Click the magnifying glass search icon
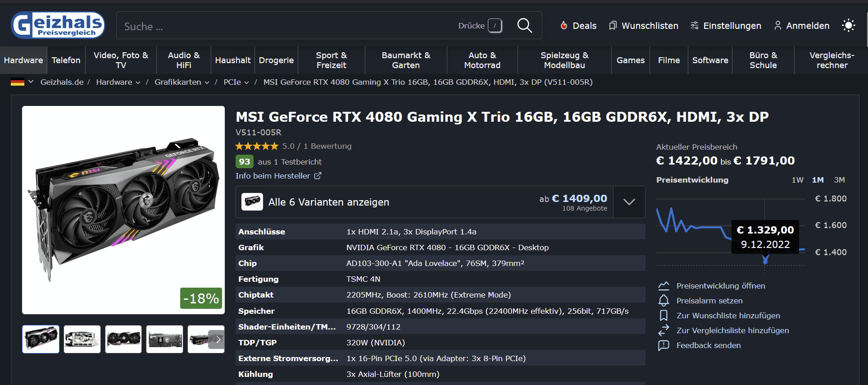868x385 pixels. click(x=524, y=26)
